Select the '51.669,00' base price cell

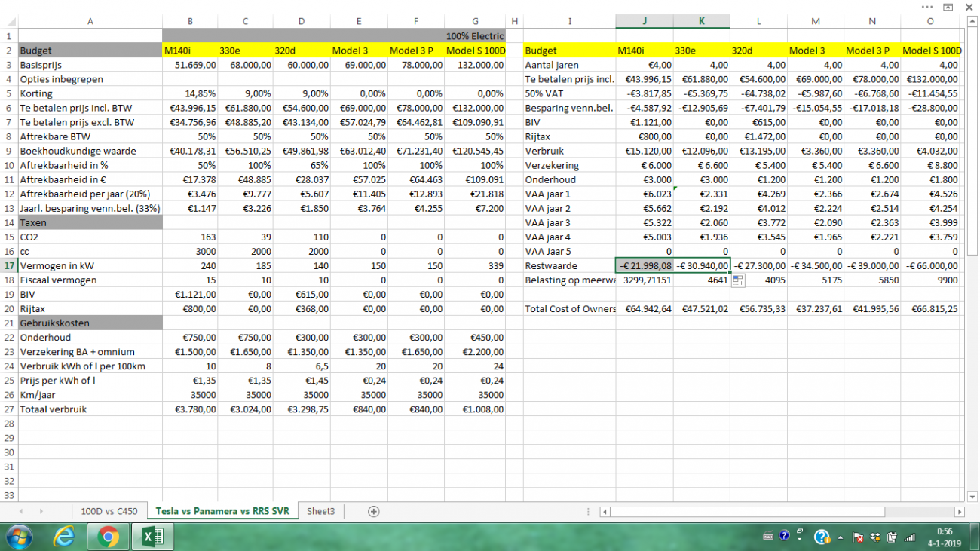190,65
